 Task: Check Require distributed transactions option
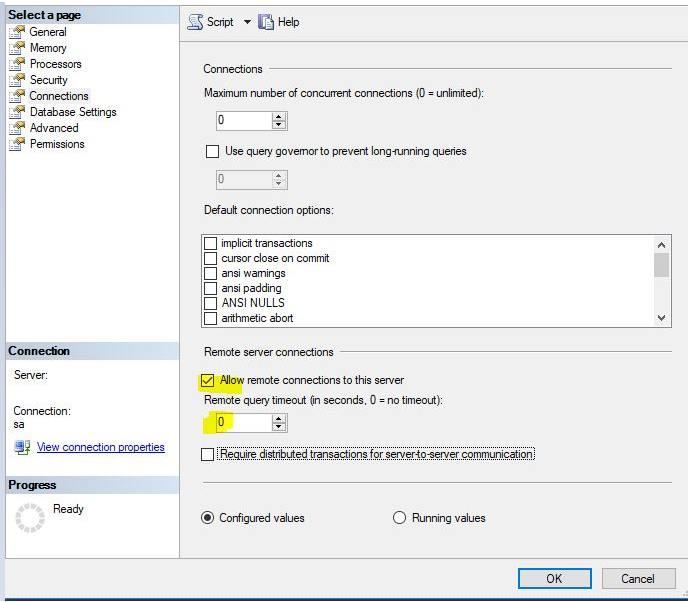[x=208, y=455]
